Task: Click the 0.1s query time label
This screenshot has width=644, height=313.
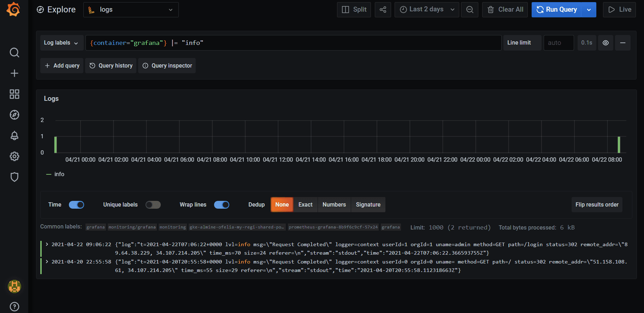Action: (587, 43)
